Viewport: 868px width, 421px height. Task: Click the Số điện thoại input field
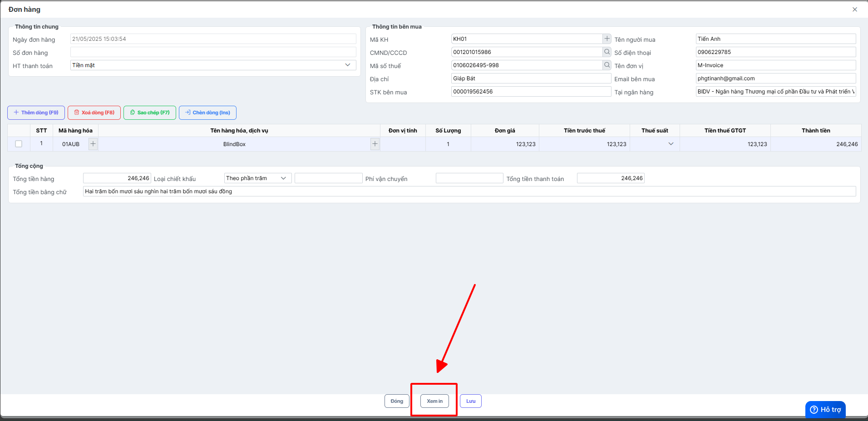pyautogui.click(x=776, y=52)
